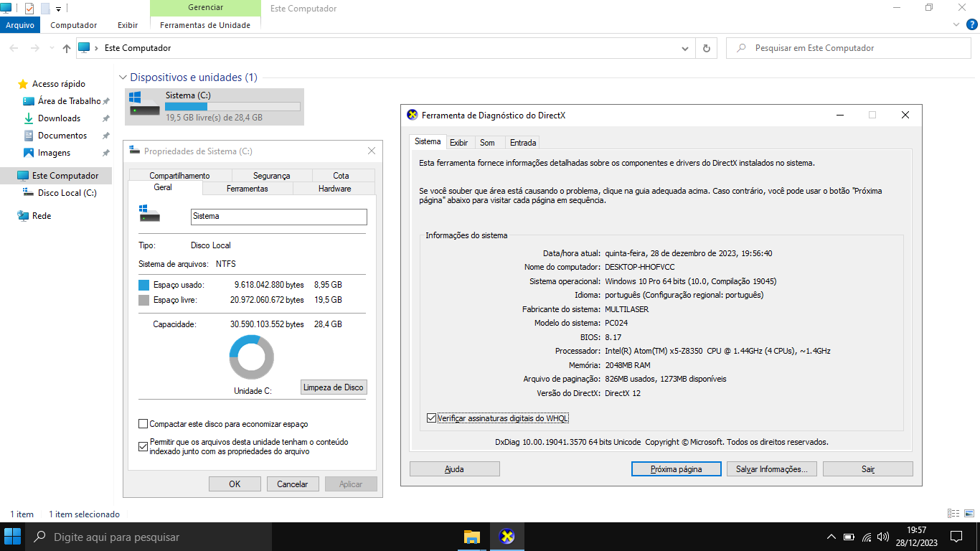Click the Ajuda button in DirectX tool
Screen dimensions: 980x551
(x=455, y=469)
